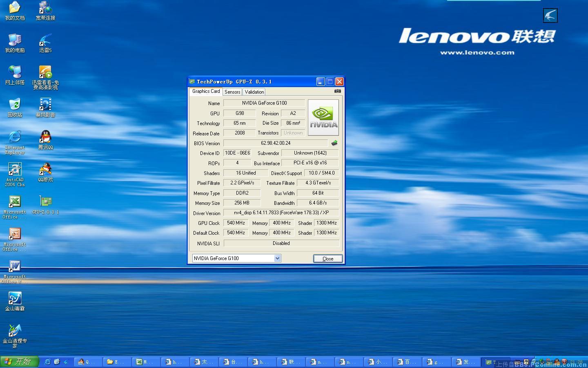Open the folder taskbar button labeled E...
This screenshot has height=368, width=588.
(x=118, y=362)
